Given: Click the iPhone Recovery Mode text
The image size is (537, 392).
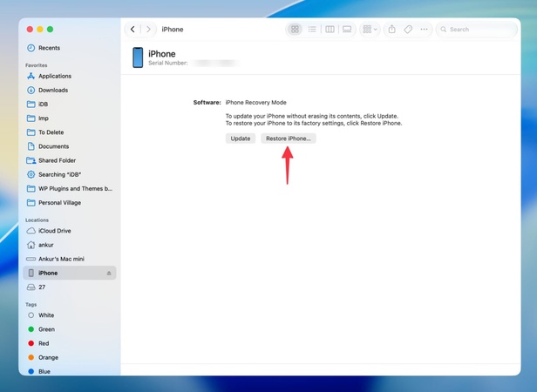Looking at the screenshot, I should point(255,103).
